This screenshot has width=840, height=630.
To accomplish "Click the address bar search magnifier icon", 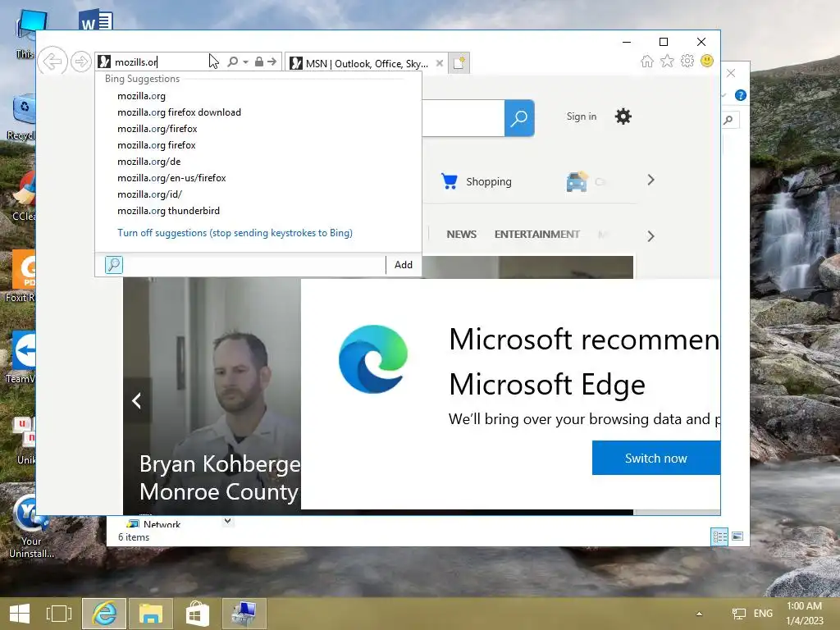I will tap(232, 62).
